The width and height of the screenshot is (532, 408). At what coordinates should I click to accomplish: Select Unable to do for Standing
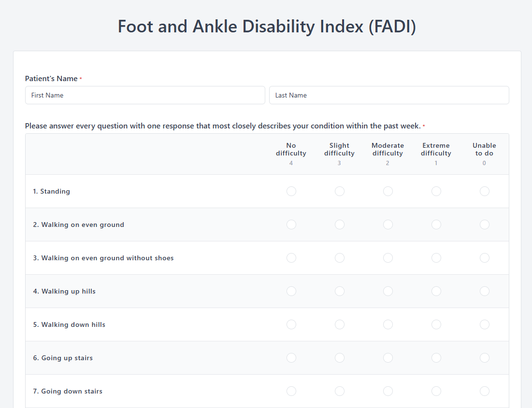[485, 191]
